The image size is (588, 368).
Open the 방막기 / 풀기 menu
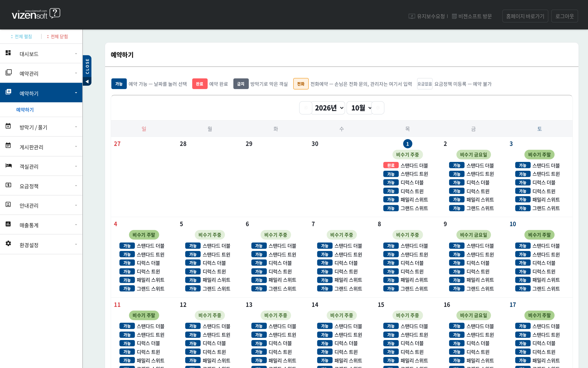pyautogui.click(x=41, y=127)
